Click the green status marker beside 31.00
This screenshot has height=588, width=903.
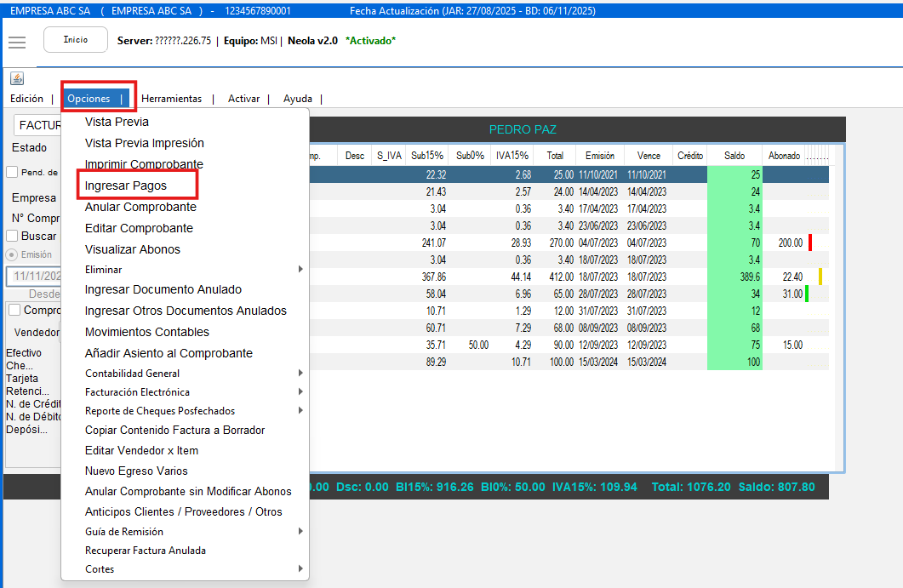pyautogui.click(x=806, y=294)
